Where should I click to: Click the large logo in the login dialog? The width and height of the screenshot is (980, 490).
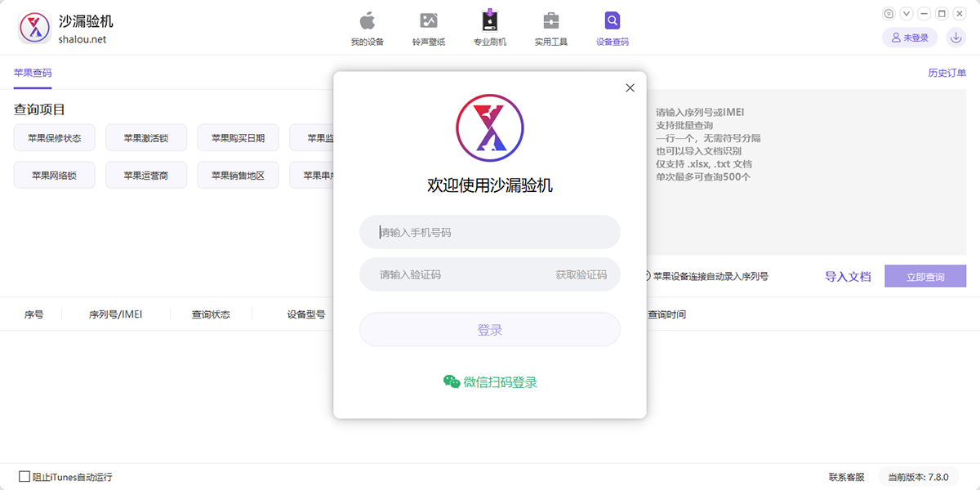(x=490, y=127)
